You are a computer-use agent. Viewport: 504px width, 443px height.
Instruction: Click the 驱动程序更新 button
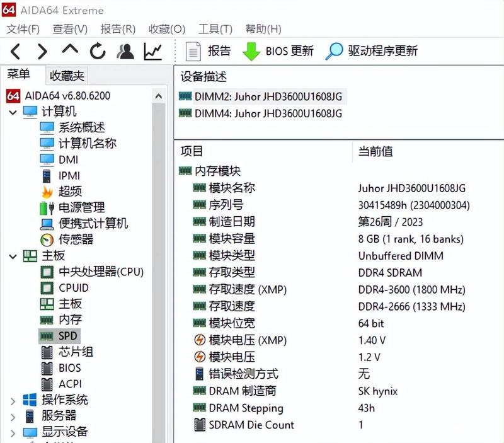coord(371,51)
